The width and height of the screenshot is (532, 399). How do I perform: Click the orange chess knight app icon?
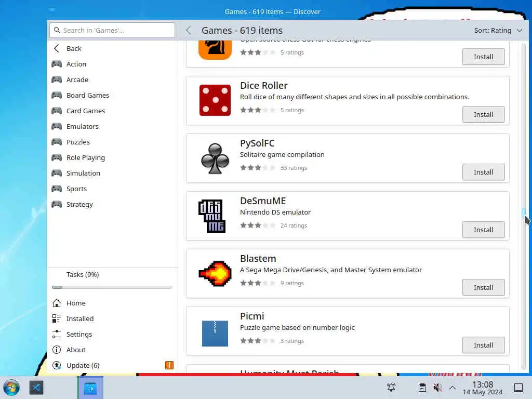tap(215, 49)
